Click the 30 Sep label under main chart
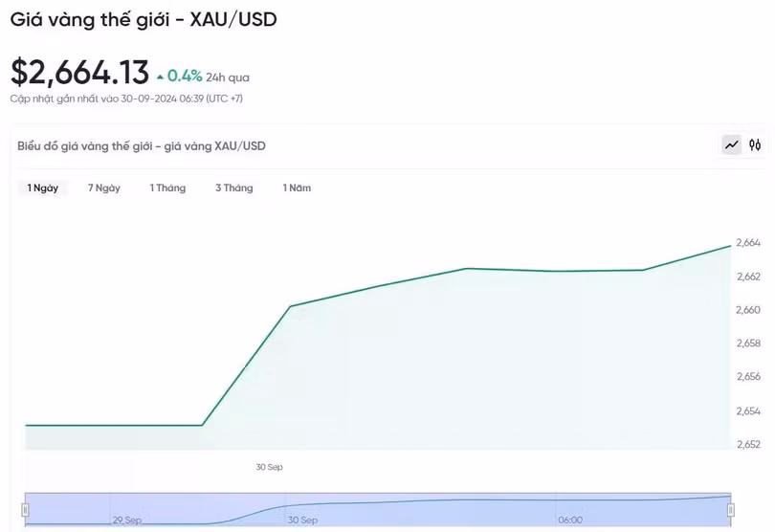 coord(269,467)
